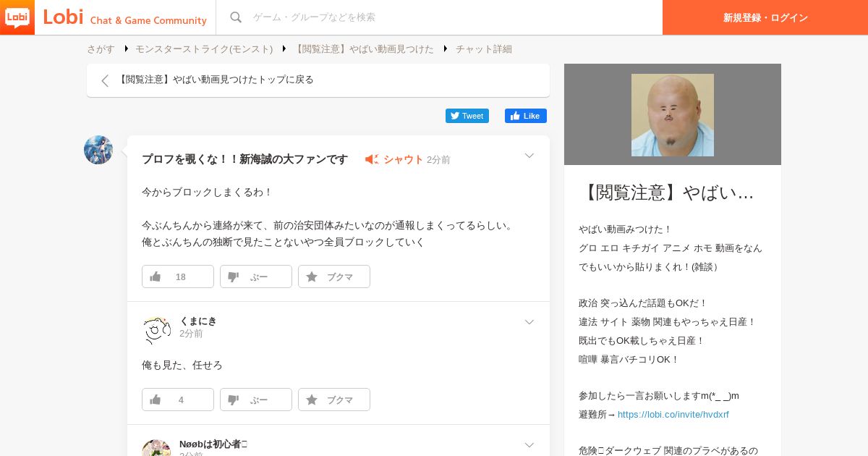Viewport: 868px width, 456px height.
Task: Open 新規登録・ログイン button
Action: pyautogui.click(x=765, y=17)
